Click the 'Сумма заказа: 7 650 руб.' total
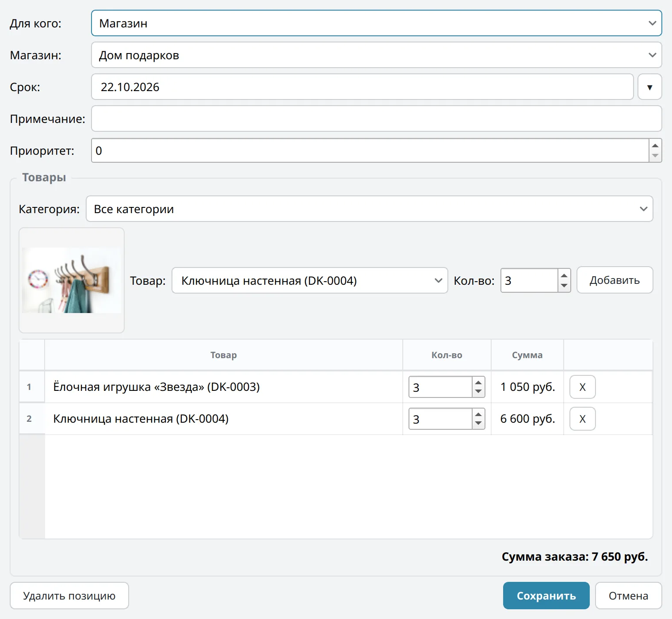672x619 pixels. tap(575, 557)
